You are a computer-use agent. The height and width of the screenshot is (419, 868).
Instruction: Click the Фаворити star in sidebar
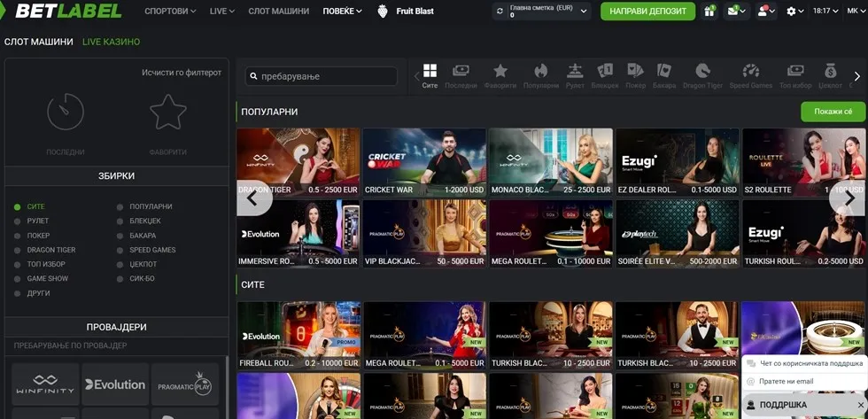(167, 113)
